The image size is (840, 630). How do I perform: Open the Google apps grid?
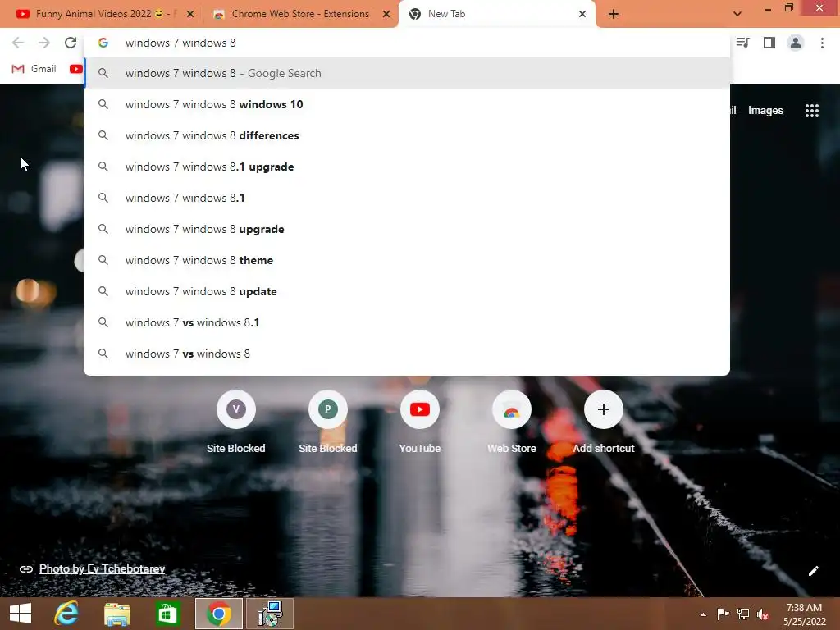coord(811,111)
